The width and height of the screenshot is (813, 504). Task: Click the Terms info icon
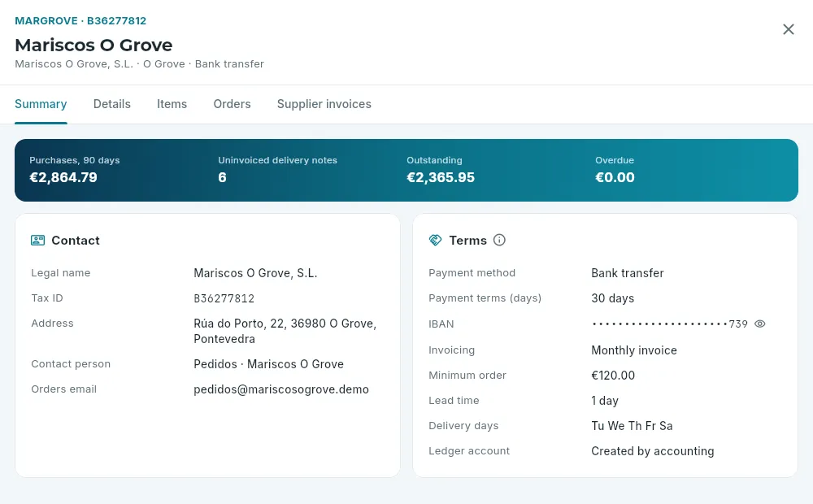tap(499, 240)
